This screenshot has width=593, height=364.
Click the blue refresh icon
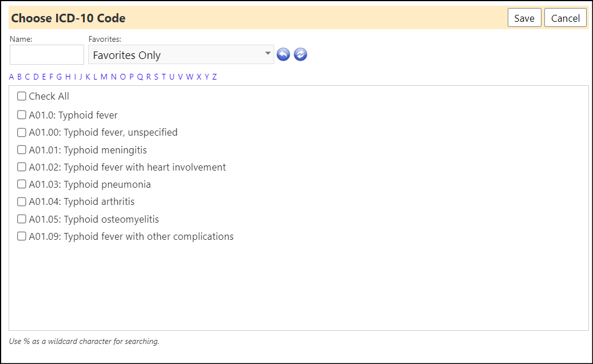click(x=301, y=54)
